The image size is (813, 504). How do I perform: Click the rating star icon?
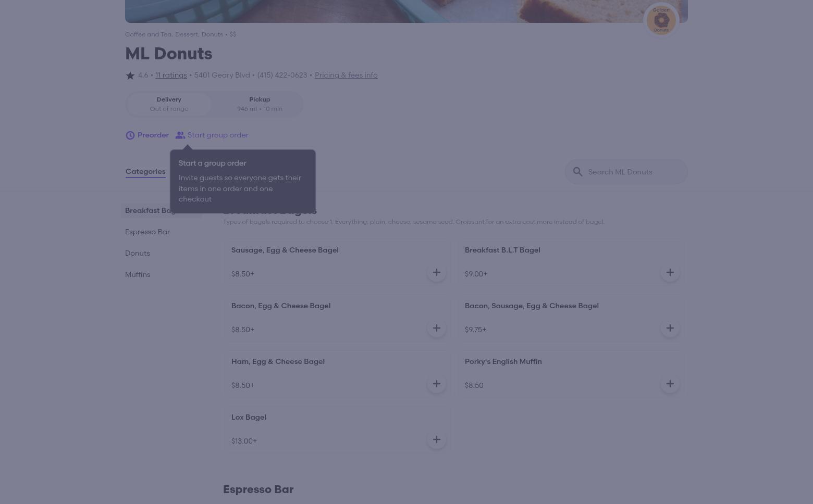click(130, 75)
